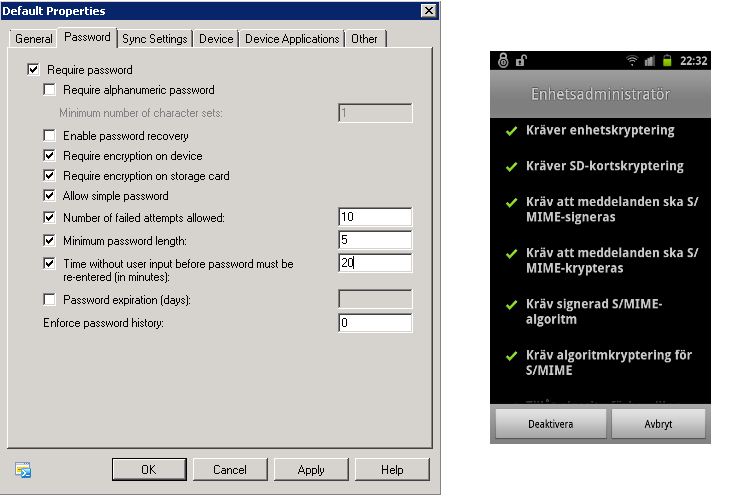745x497 pixels.
Task: Click the Enforce password history field
Action: pos(375,323)
